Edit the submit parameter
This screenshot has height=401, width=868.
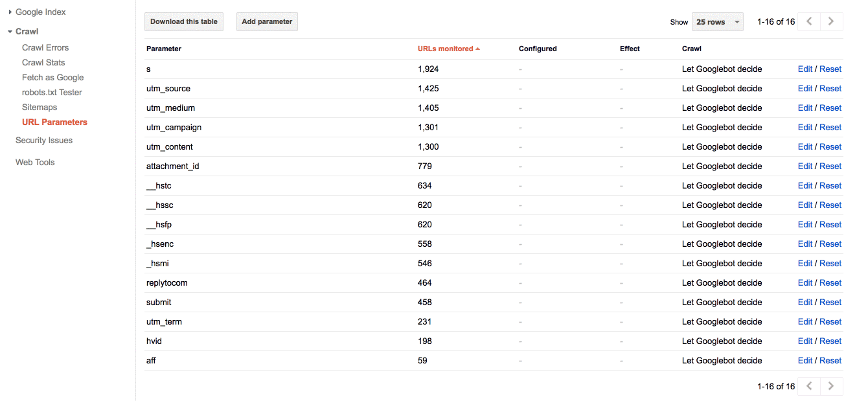(x=805, y=302)
